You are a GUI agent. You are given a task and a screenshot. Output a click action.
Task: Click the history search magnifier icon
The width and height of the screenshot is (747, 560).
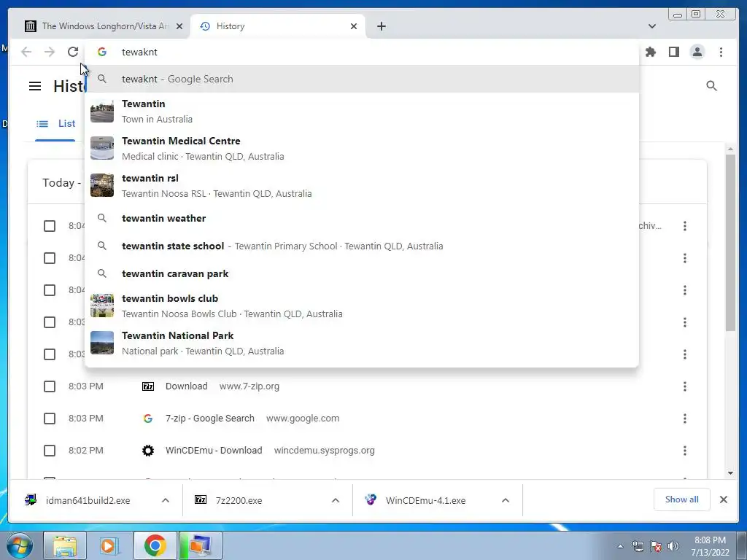(x=711, y=86)
